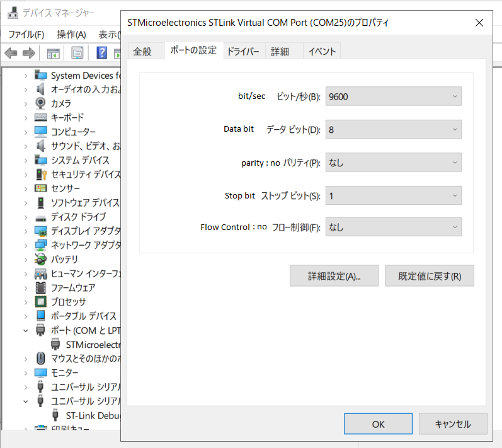Image resolution: width=502 pixels, height=448 pixels.
Task: Select the ファームウェア chip icon
Action: (41, 287)
